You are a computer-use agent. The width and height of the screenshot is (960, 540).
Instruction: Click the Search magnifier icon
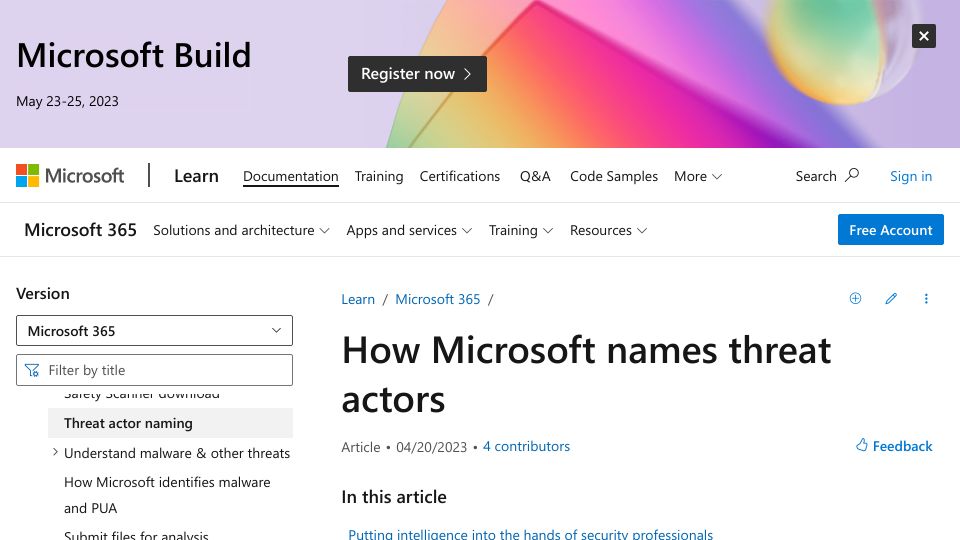pos(852,176)
